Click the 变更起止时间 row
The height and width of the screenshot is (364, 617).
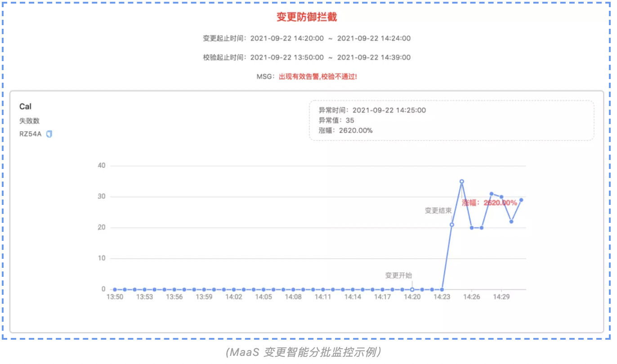tap(307, 39)
